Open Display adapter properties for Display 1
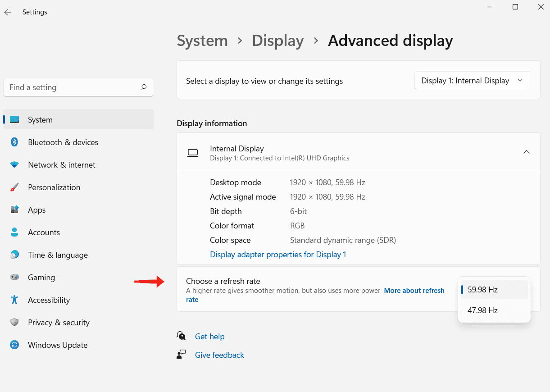This screenshot has width=550, height=392. [278, 255]
